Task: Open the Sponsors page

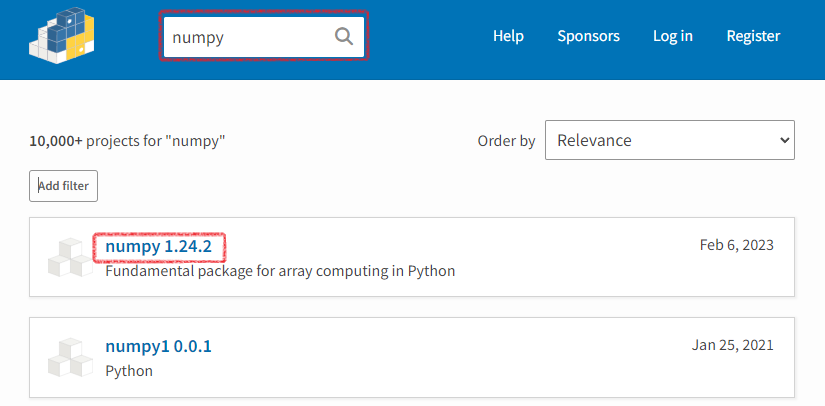Action: (x=588, y=36)
